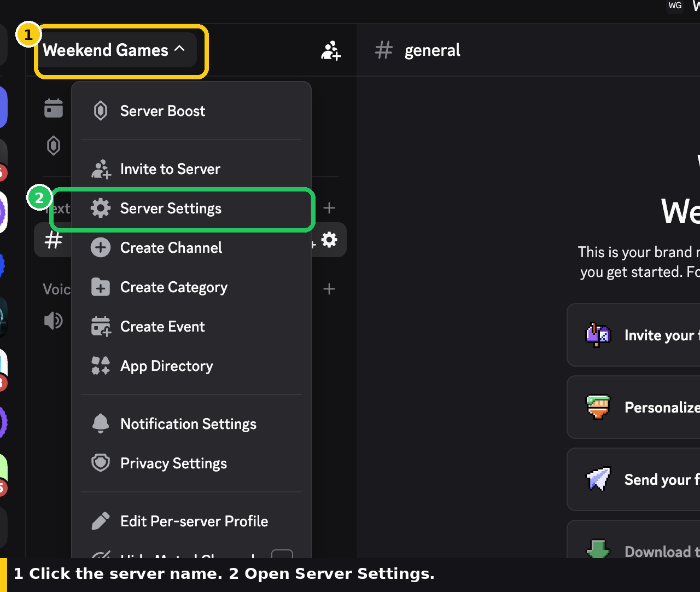Open Notification Settings menu entry
Image resolution: width=700 pixels, height=592 pixels.
[191, 424]
